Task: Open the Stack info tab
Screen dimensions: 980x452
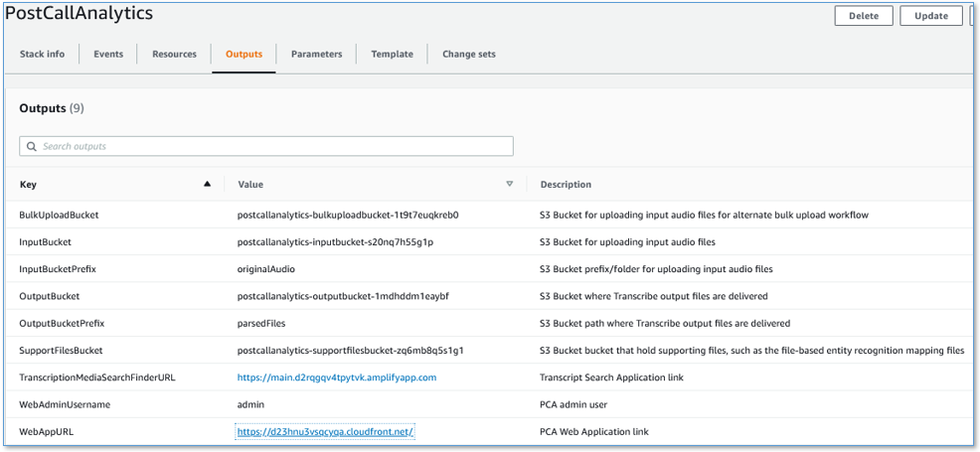Action: point(42,55)
